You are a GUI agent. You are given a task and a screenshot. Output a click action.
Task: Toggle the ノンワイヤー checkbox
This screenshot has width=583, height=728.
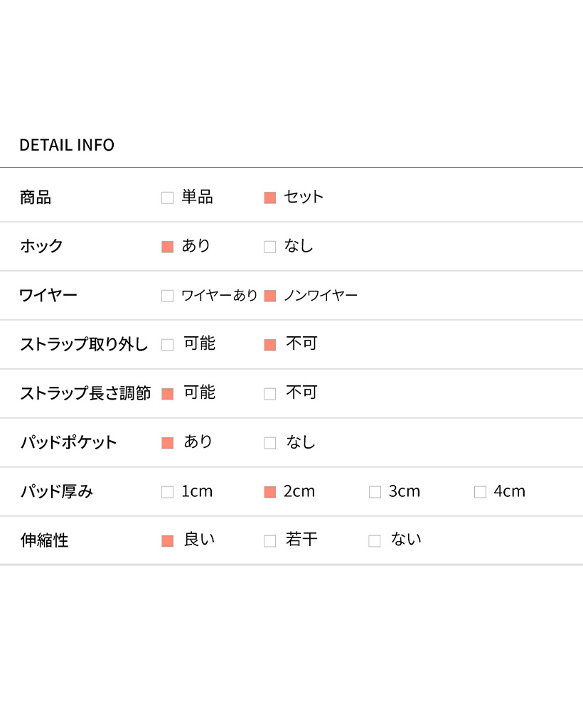pyautogui.click(x=269, y=296)
